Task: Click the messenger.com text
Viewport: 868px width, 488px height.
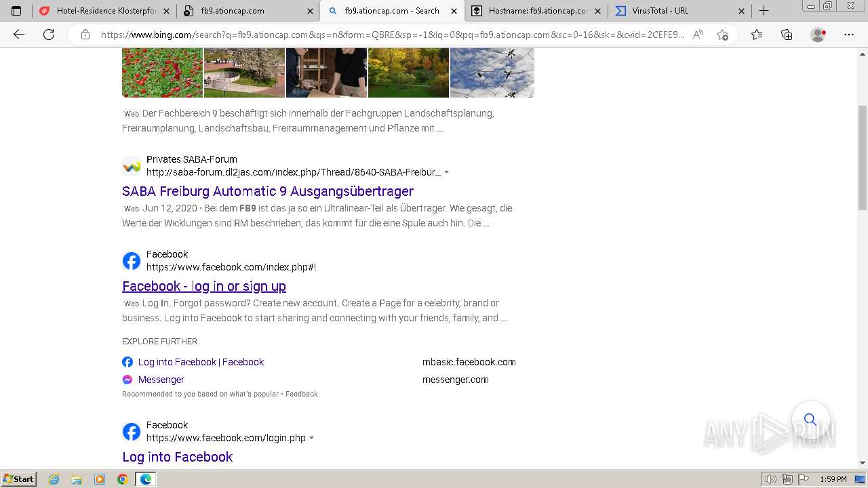Action: point(456,380)
